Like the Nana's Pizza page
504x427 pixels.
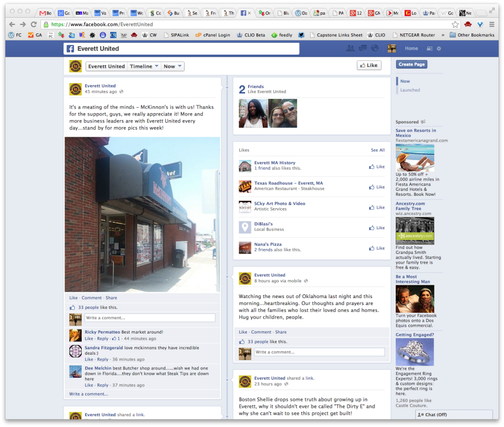[x=377, y=248]
